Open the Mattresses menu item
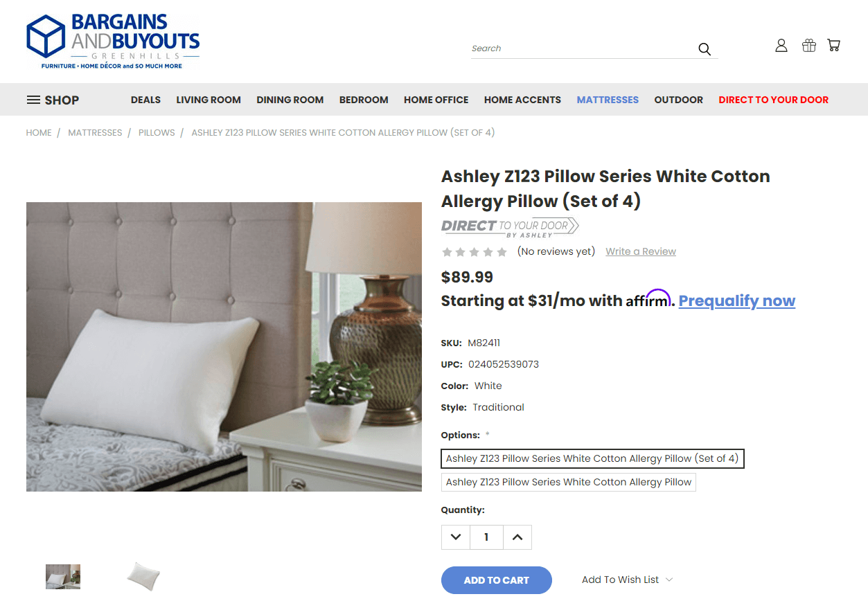868x610 pixels. click(608, 100)
